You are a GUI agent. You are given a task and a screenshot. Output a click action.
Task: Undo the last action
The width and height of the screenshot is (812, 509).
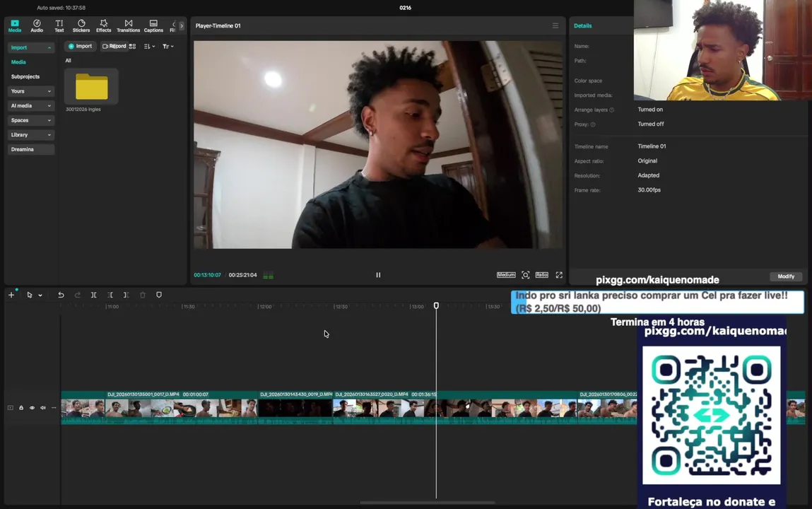(61, 295)
